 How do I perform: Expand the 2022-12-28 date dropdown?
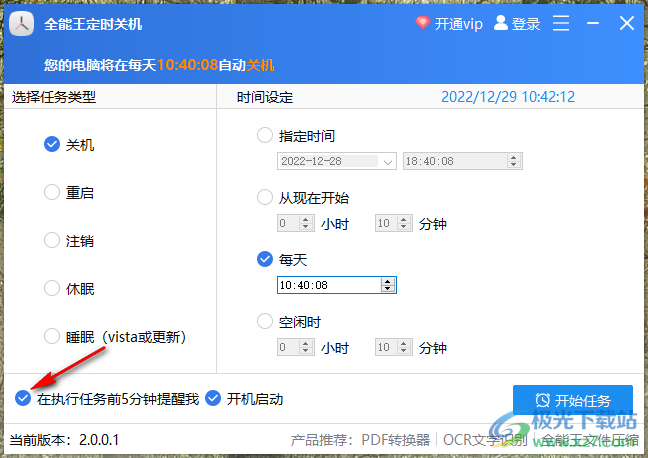tap(387, 162)
